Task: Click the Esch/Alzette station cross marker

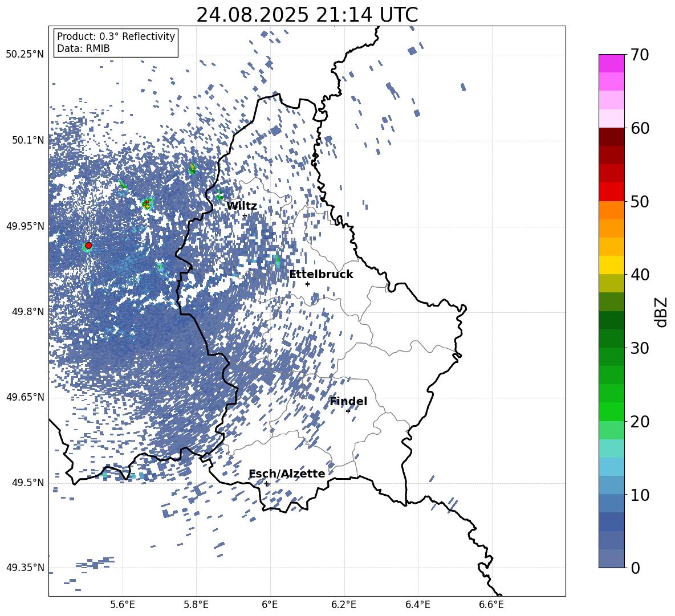Action: pyautogui.click(x=266, y=483)
